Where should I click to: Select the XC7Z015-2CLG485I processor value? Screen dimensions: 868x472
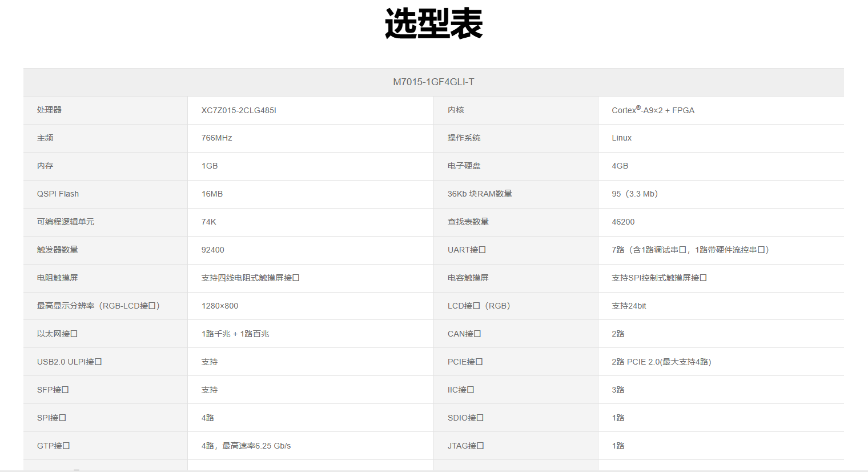[239, 110]
